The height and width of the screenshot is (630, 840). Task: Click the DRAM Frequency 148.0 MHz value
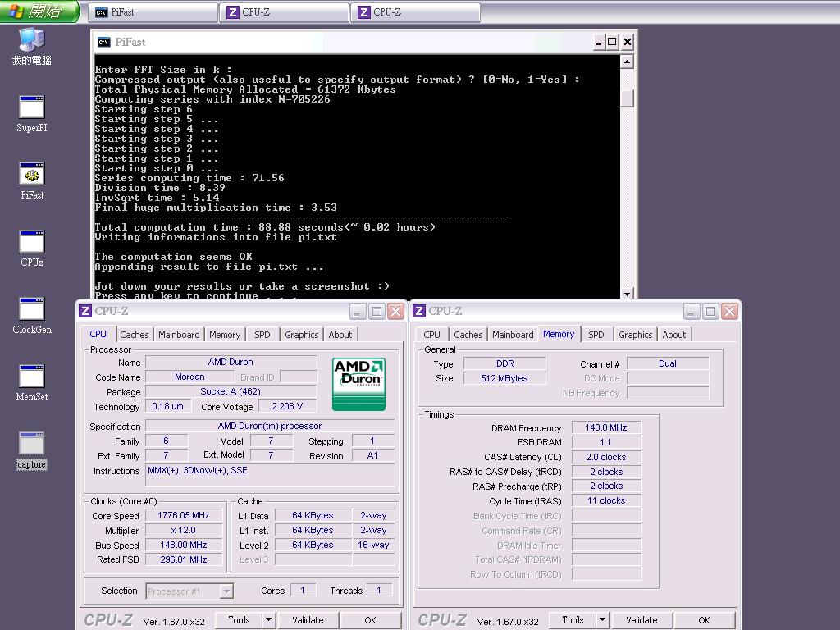606,427
